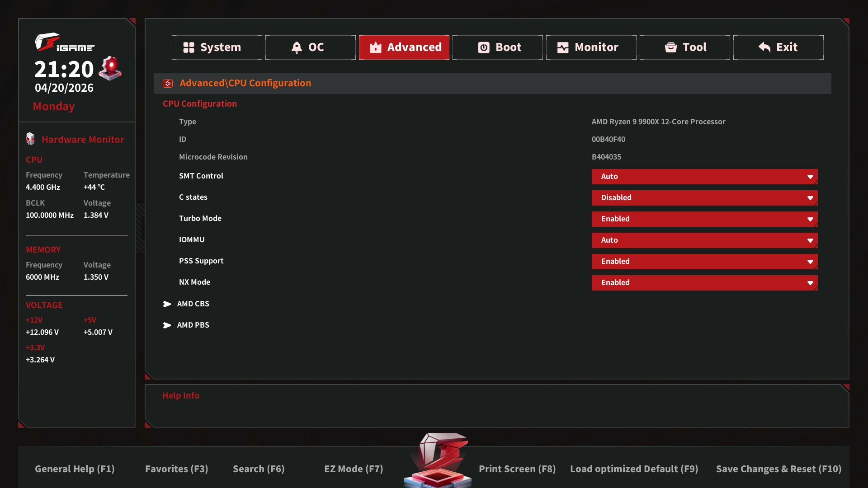Image resolution: width=868 pixels, height=488 pixels.
Task: Click the Microcode Revision value B404035
Action: (x=606, y=157)
